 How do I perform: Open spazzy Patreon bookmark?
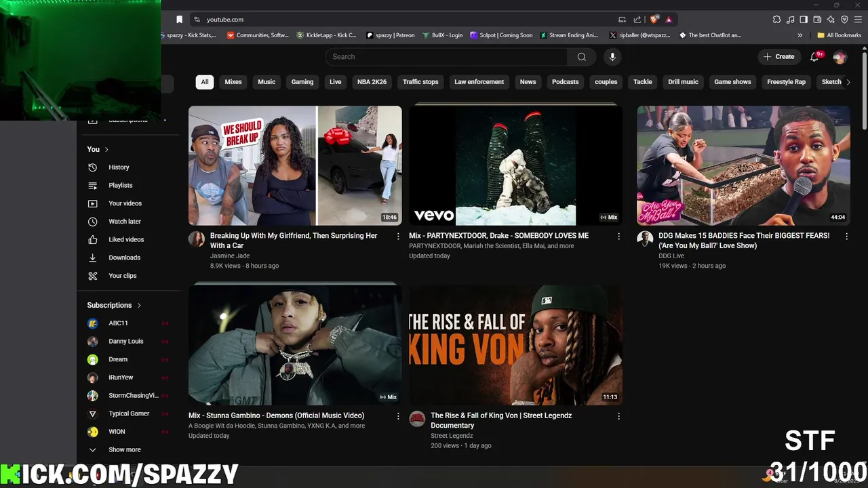(x=391, y=35)
